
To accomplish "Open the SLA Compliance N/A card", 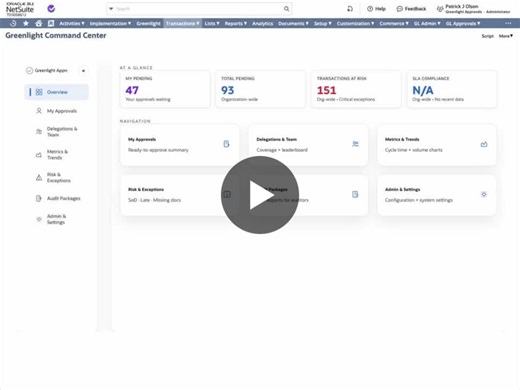I will (452, 89).
